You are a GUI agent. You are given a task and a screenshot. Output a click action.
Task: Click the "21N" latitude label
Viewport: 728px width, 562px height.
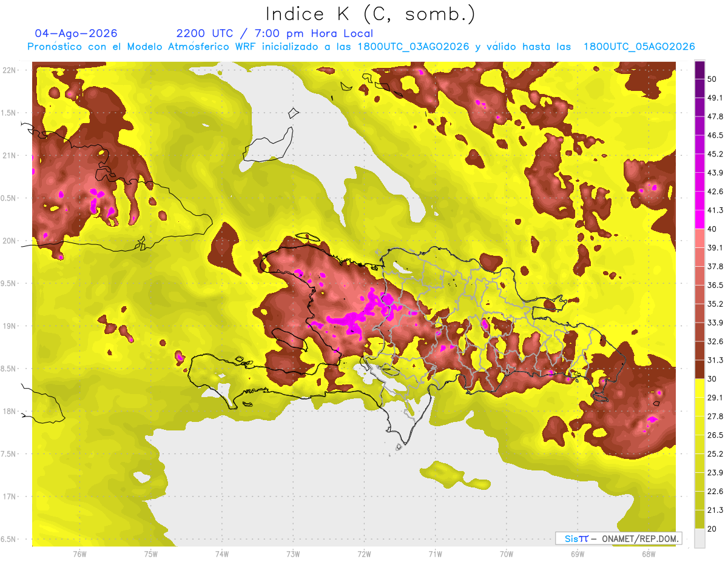8,156
